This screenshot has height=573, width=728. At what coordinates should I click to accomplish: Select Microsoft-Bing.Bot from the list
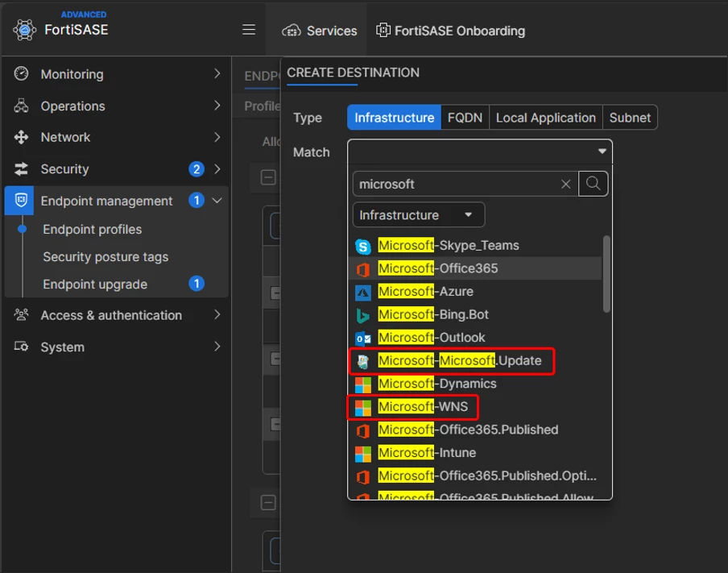[475, 314]
